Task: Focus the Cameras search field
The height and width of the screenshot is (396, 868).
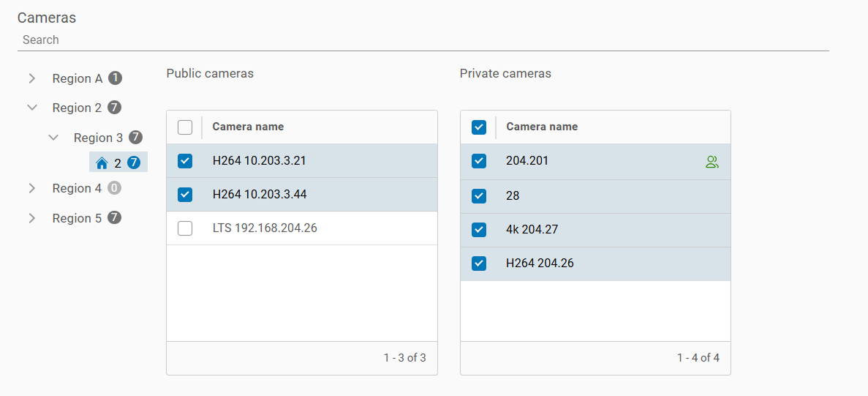Action: click(423, 40)
